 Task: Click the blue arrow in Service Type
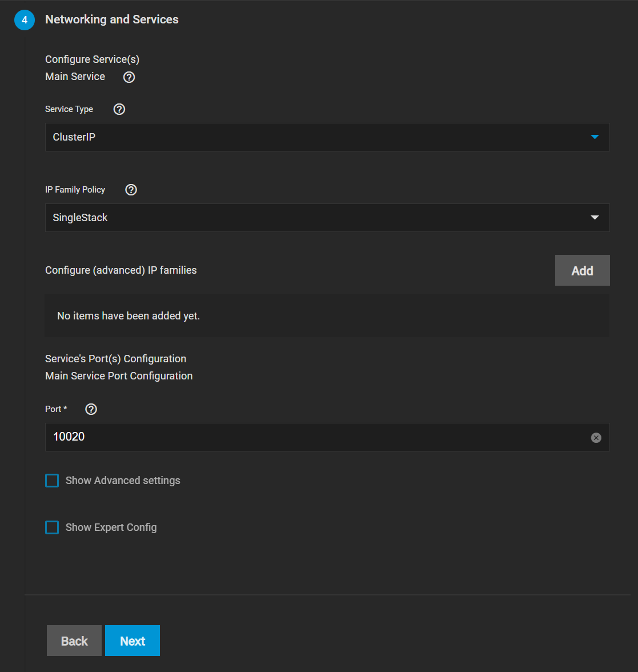coord(595,137)
